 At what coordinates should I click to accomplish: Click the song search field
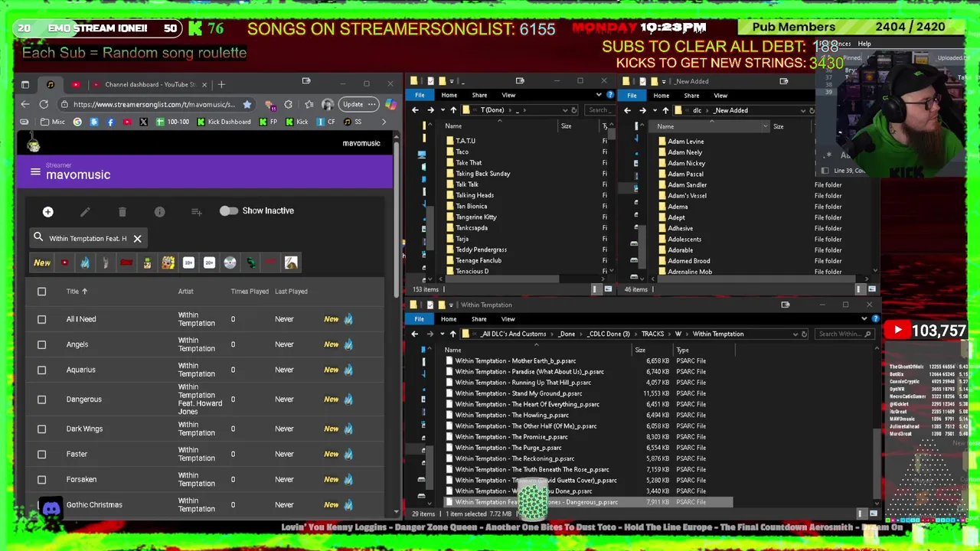coord(88,239)
